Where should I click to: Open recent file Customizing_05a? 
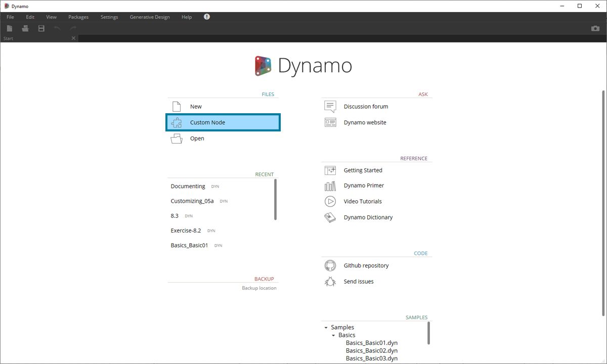[x=192, y=201]
